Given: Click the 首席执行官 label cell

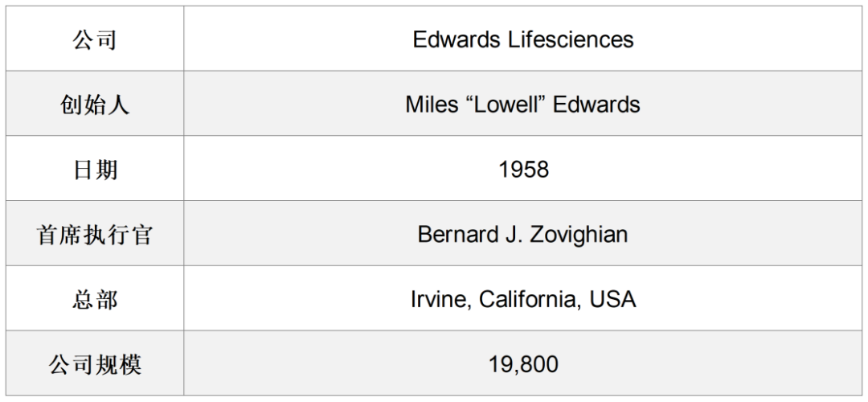Looking at the screenshot, I should click(x=95, y=233).
